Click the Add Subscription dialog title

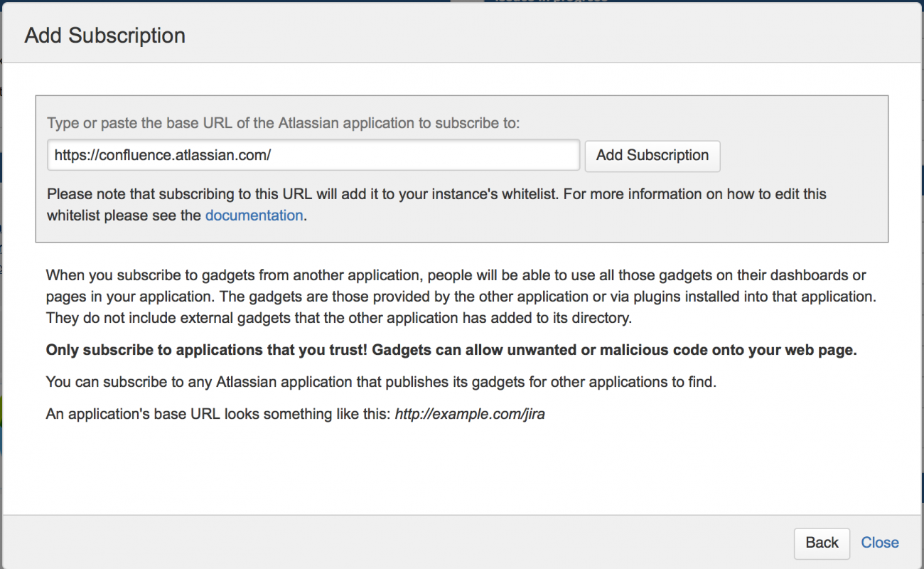105,36
